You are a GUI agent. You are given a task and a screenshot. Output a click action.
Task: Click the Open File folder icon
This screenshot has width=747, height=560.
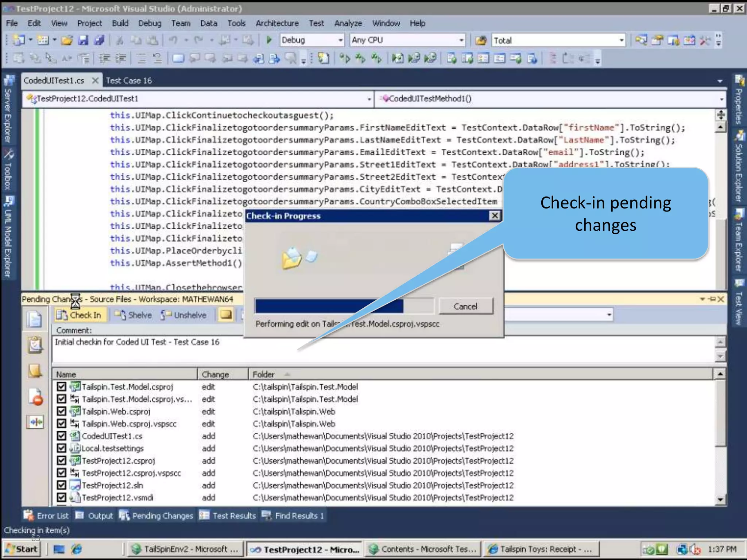click(67, 40)
